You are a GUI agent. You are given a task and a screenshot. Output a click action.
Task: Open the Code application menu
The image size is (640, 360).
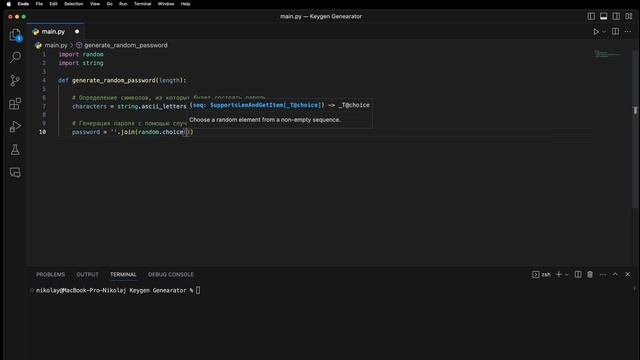pos(23,4)
